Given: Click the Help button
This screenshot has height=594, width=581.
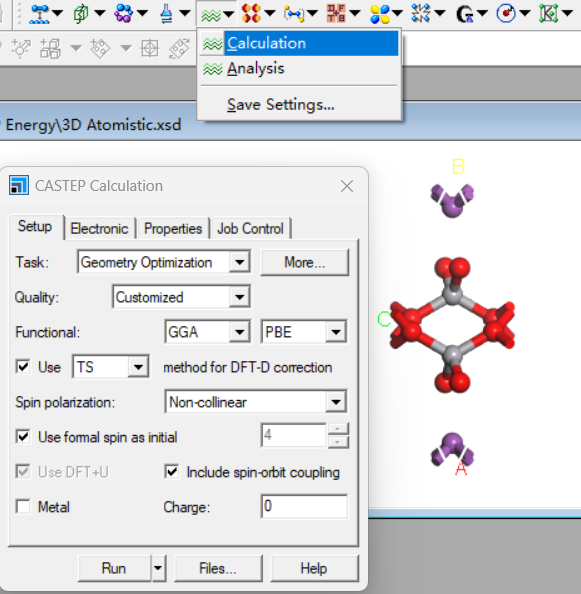Looking at the screenshot, I should click(x=314, y=568).
